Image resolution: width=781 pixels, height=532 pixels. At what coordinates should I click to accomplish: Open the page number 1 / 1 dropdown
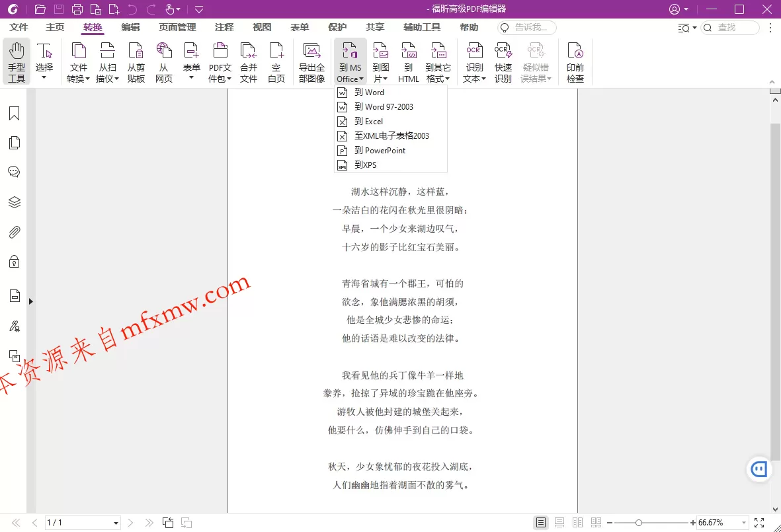[x=116, y=523]
